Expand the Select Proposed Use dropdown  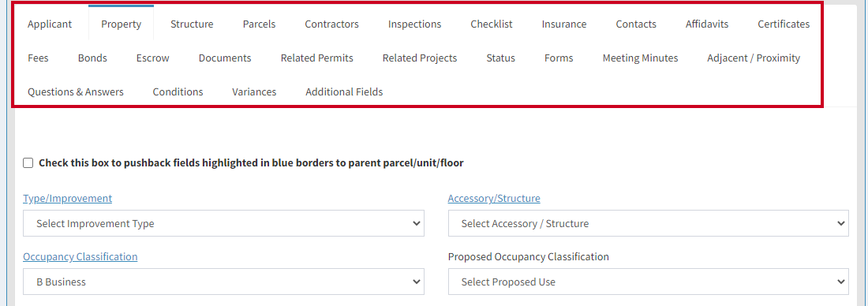click(x=648, y=282)
